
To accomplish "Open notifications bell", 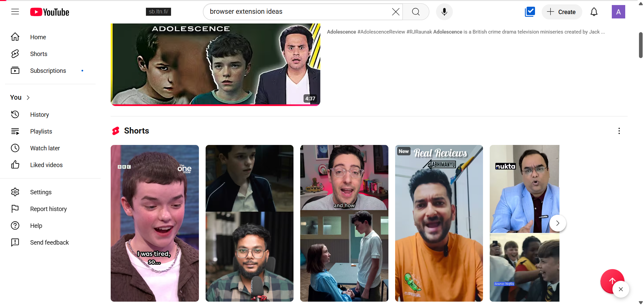I will [594, 12].
